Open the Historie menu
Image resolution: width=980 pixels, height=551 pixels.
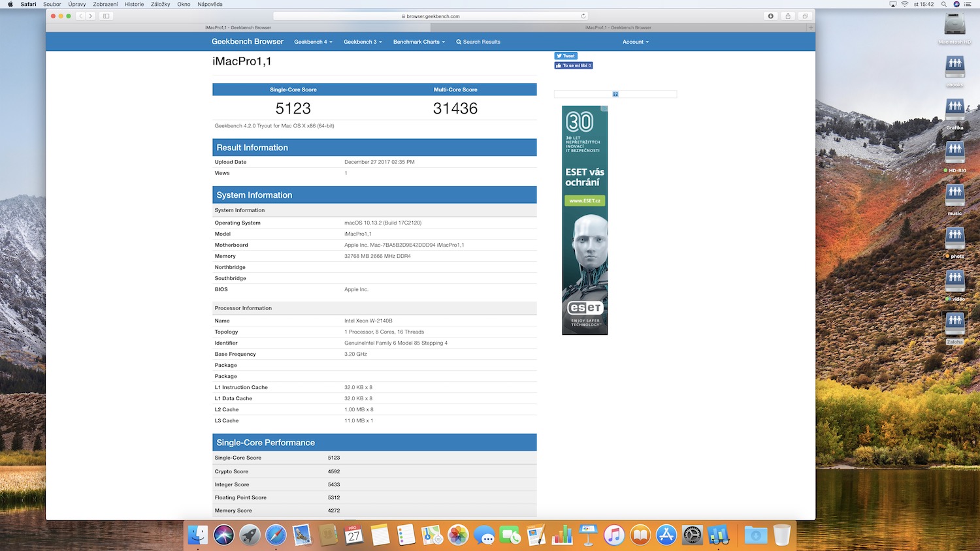pos(134,4)
